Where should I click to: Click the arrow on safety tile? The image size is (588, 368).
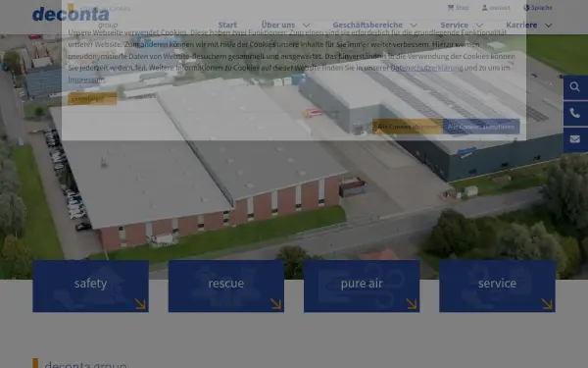[x=140, y=304]
